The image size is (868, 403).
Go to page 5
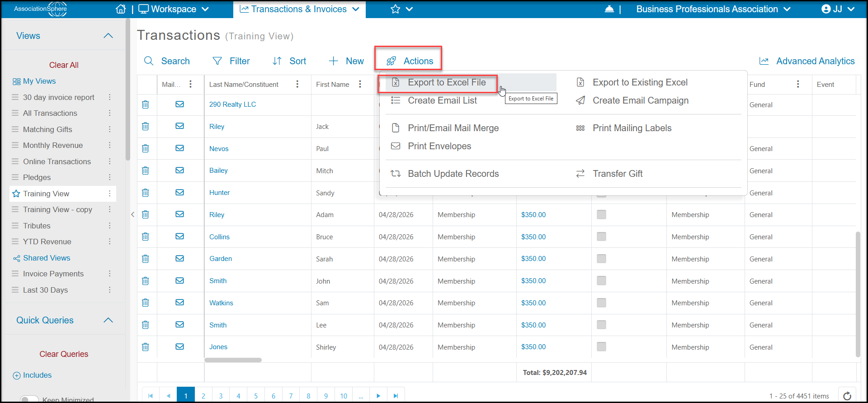[x=256, y=396]
